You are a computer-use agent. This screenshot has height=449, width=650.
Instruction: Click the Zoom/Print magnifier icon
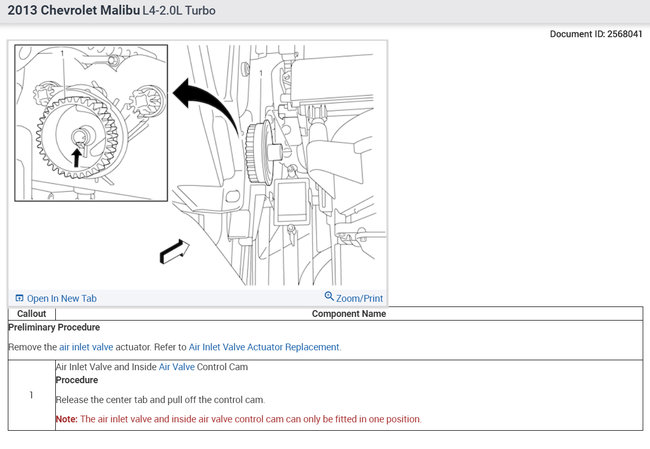(329, 296)
